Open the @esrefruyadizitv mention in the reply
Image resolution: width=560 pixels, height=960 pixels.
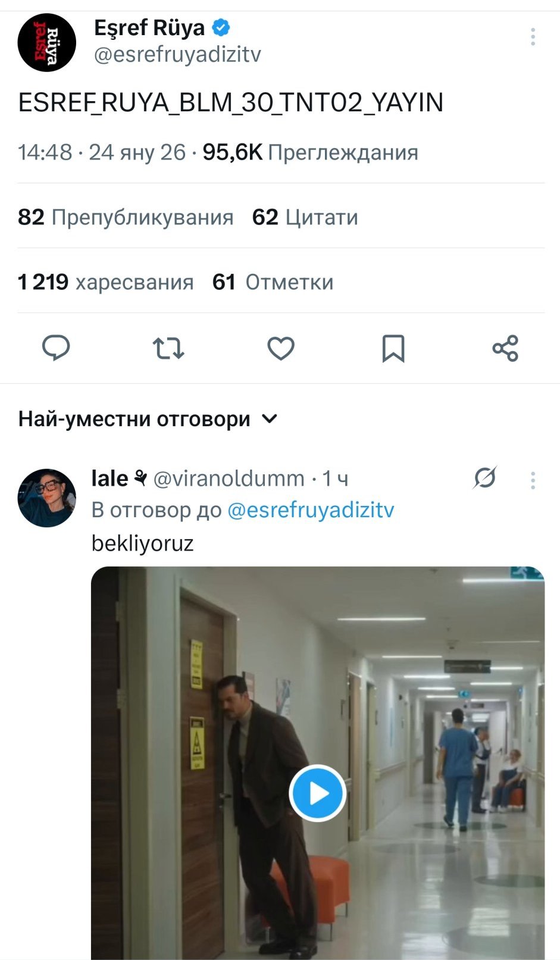pyautogui.click(x=311, y=510)
